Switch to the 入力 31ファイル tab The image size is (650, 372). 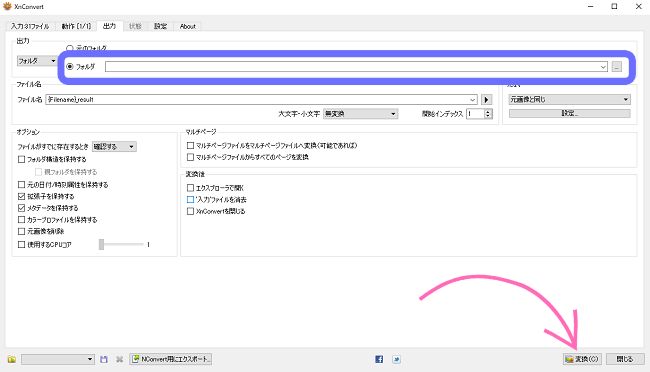(x=29, y=26)
